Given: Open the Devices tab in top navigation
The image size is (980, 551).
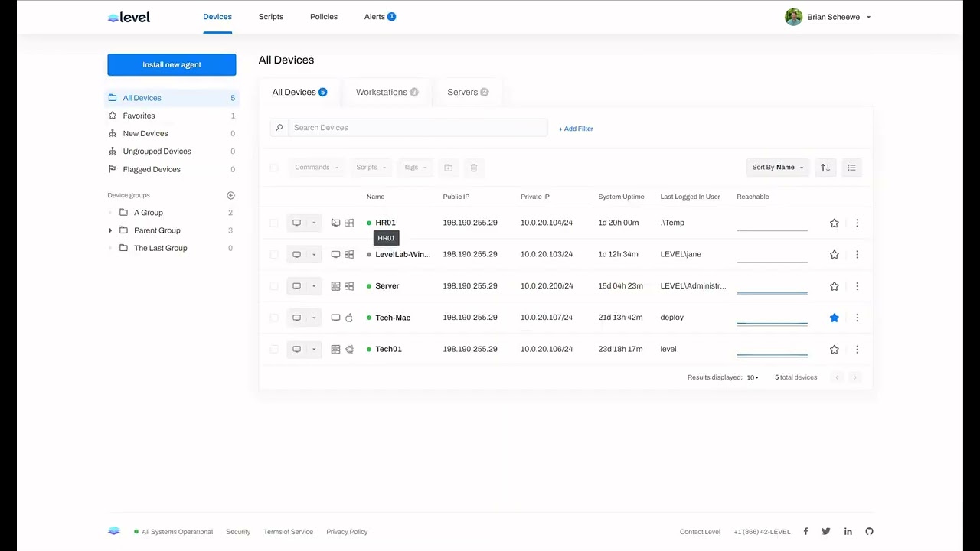Looking at the screenshot, I should (217, 16).
